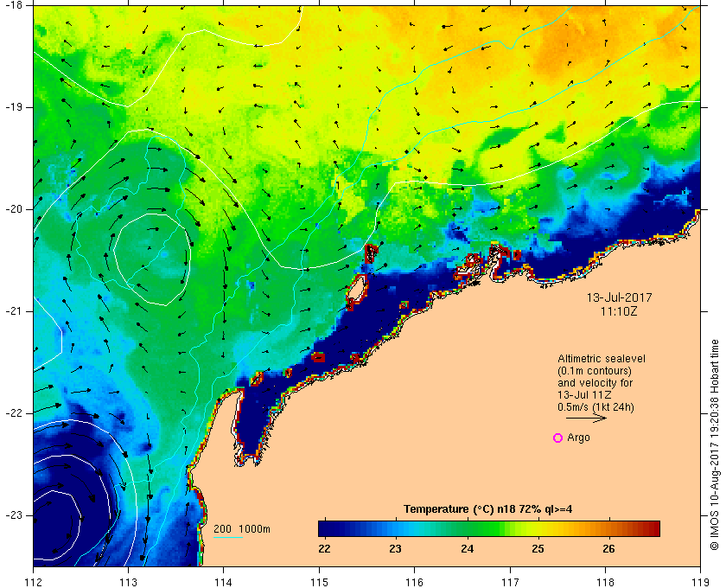Click the '200 1000m' depth contour label

[x=242, y=529]
